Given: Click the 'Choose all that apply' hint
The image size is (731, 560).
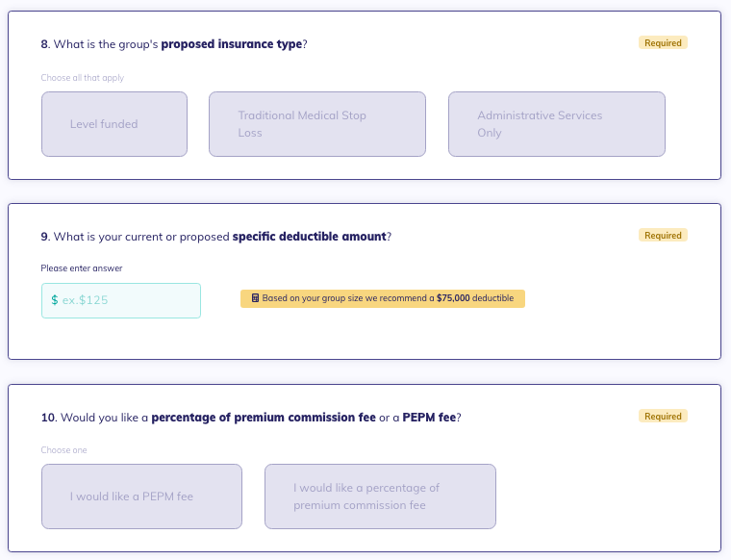Looking at the screenshot, I should click(83, 78).
